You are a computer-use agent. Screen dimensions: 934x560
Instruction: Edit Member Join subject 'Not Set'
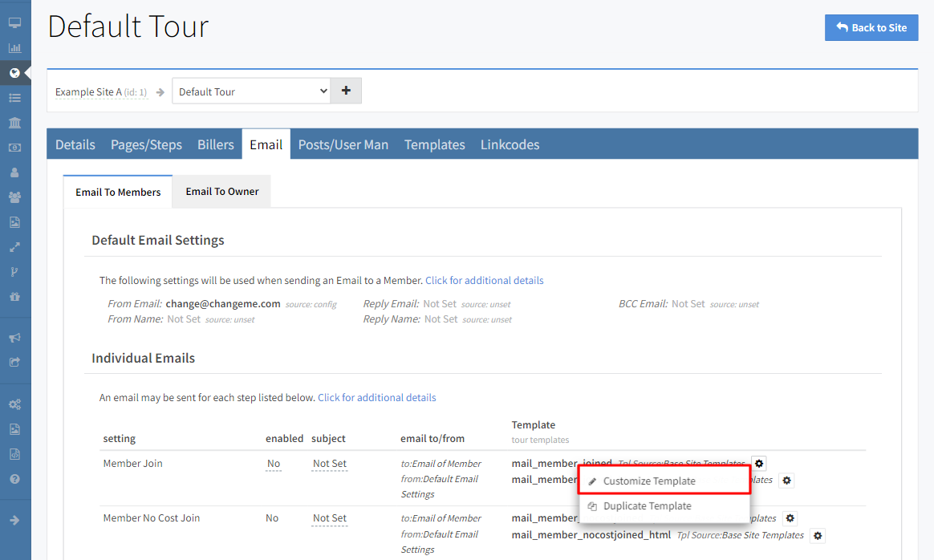coord(330,464)
